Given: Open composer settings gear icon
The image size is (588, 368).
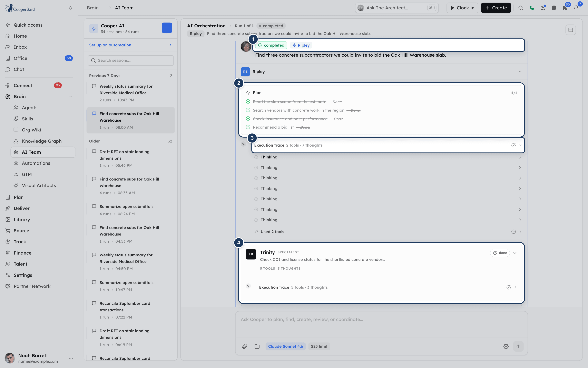Looking at the screenshot, I should pos(506,346).
